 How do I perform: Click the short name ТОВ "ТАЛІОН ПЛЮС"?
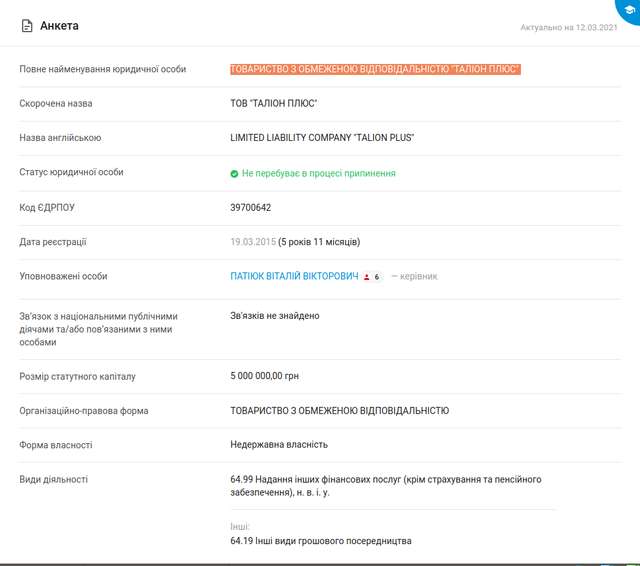(x=274, y=104)
